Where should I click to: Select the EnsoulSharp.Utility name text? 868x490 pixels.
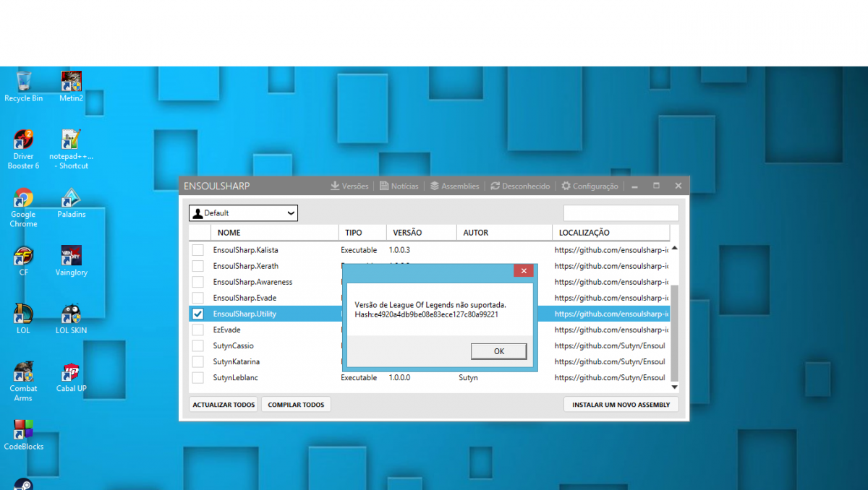pyautogui.click(x=244, y=314)
